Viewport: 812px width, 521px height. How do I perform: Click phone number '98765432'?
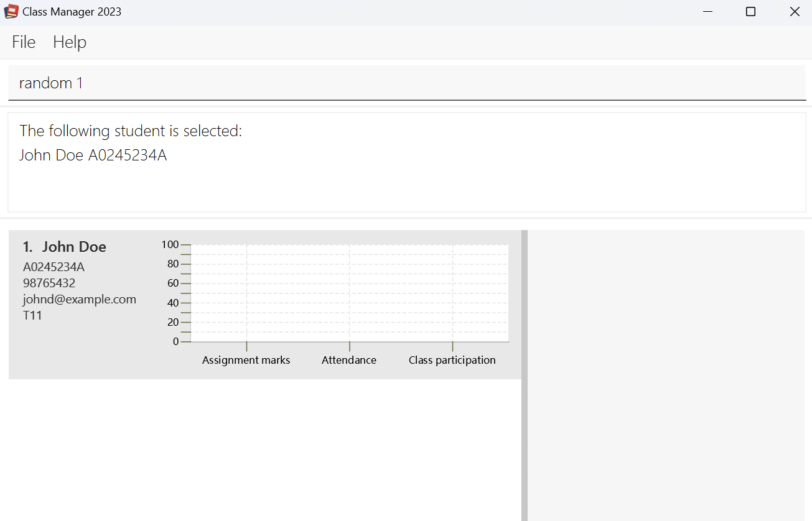tap(49, 283)
